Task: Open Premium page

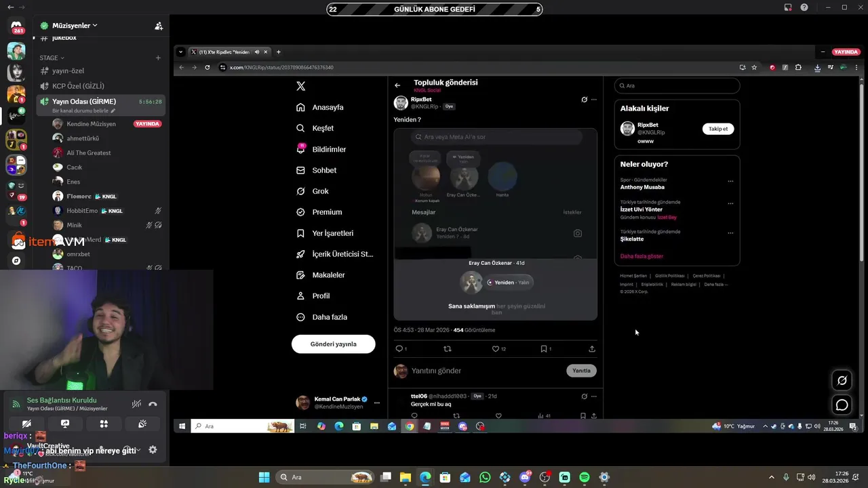Action: tap(319, 212)
